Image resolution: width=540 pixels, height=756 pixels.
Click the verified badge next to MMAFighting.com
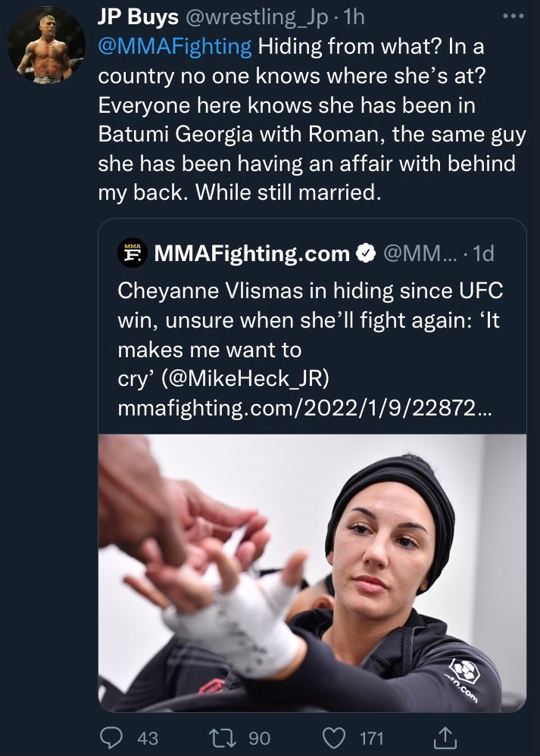[x=366, y=254]
